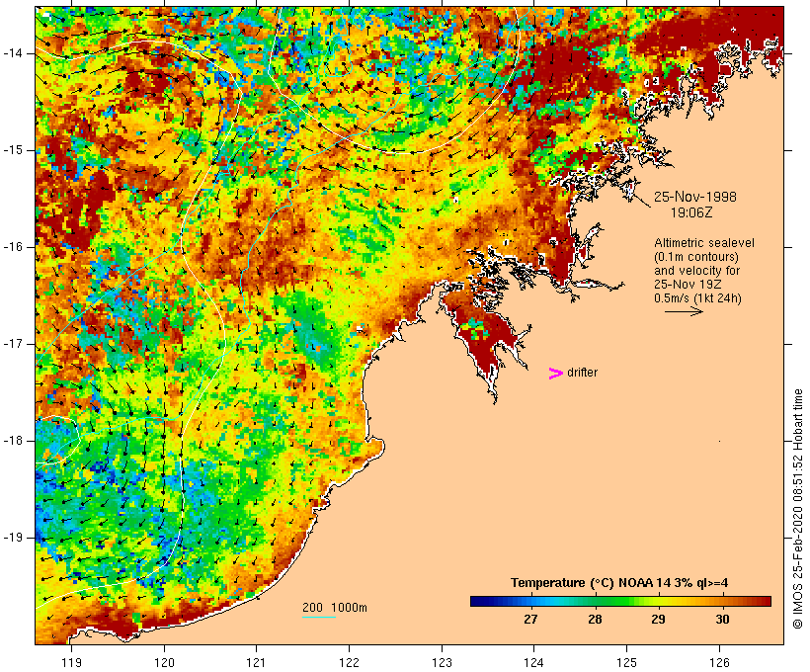Screen dimensions: 810x672
Task: Click the 'Altimetric sealevel' caption line
Action: [704, 242]
